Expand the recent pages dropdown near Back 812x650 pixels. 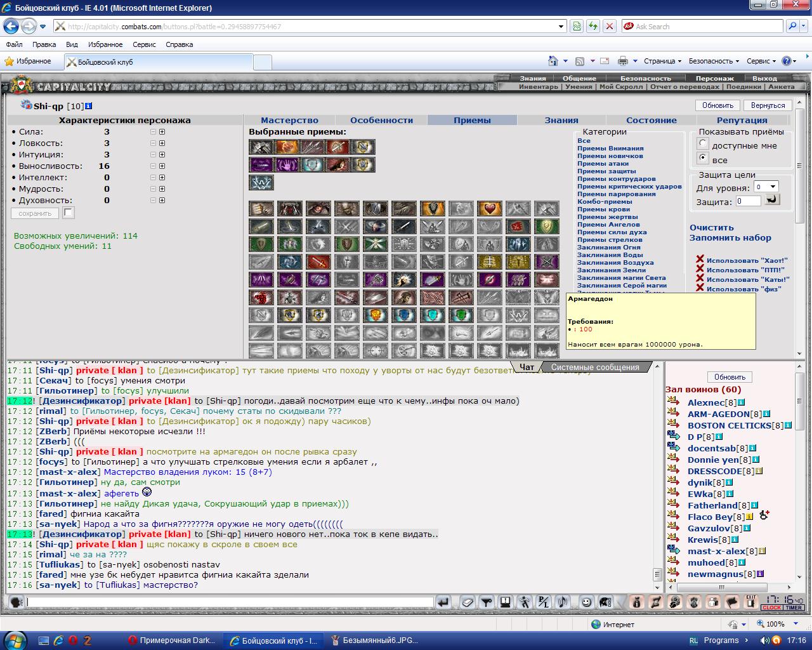43,26
